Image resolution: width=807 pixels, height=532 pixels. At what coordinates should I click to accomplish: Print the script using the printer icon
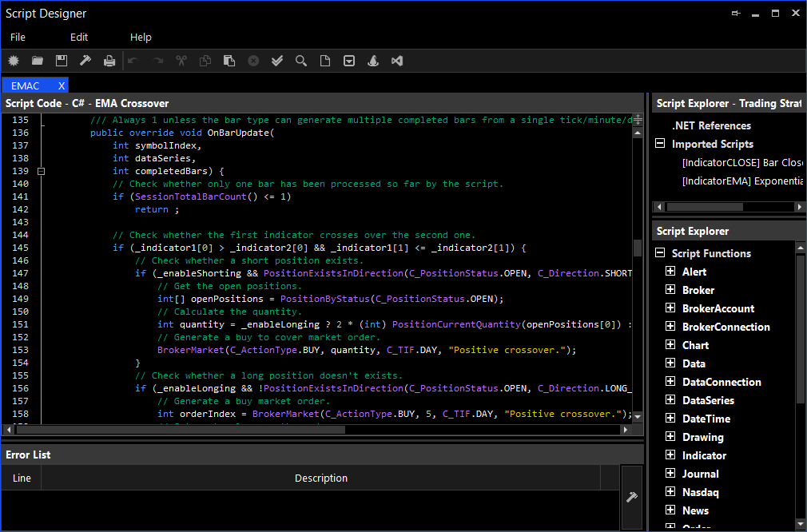click(109, 61)
